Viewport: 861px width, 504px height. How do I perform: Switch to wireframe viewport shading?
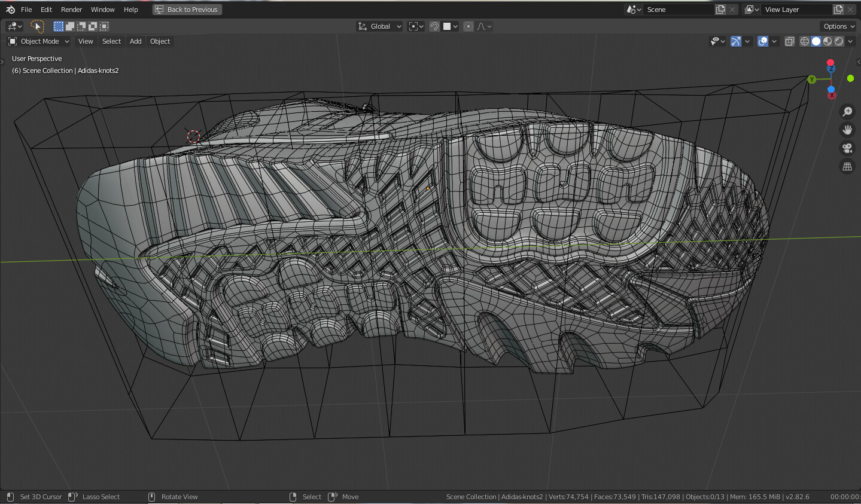805,41
